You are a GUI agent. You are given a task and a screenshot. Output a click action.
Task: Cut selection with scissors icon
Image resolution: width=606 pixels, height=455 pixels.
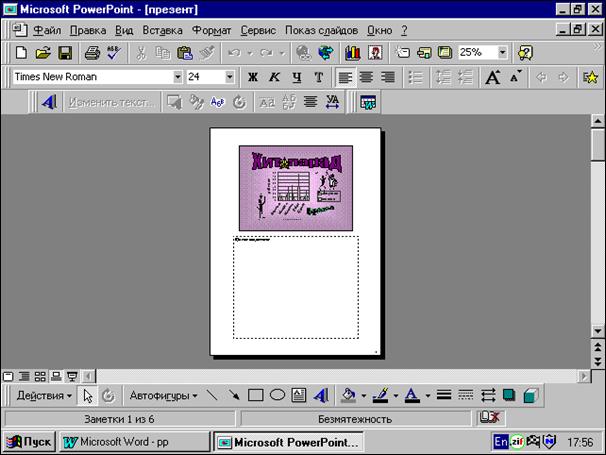point(141,52)
